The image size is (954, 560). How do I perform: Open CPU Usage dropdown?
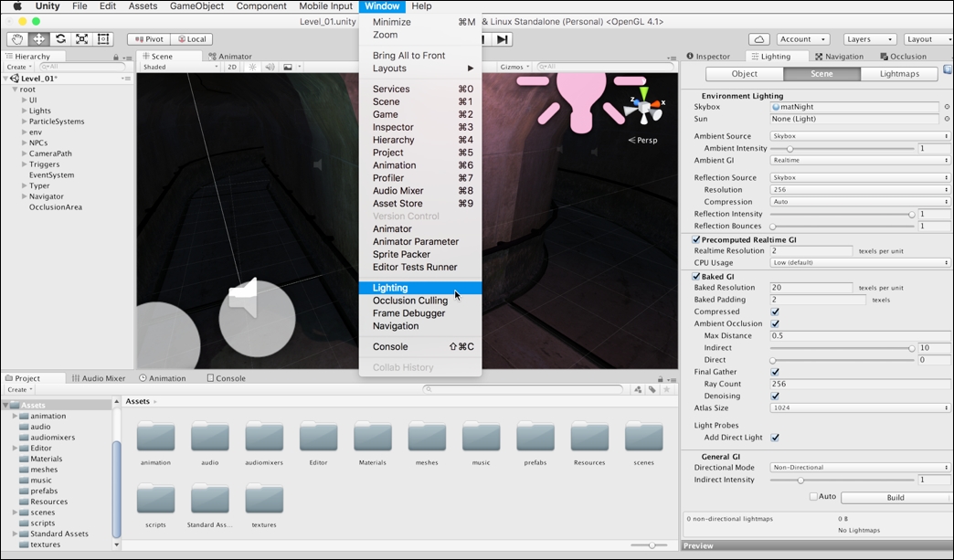(x=860, y=263)
